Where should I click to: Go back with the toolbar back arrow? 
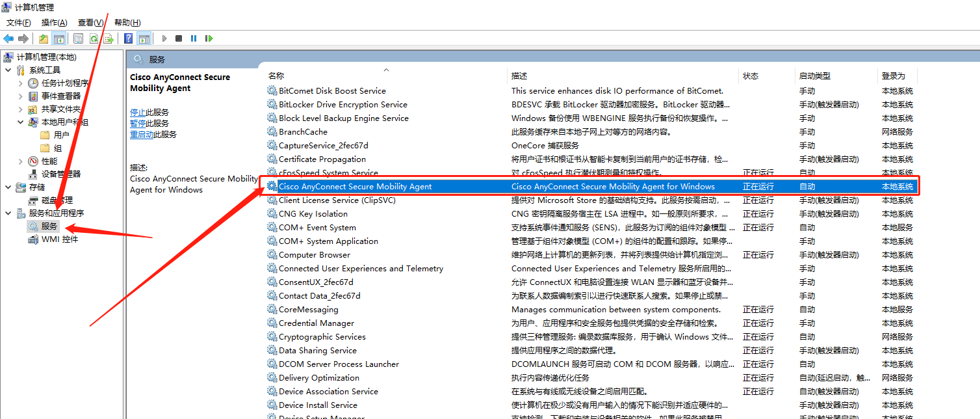coord(8,38)
